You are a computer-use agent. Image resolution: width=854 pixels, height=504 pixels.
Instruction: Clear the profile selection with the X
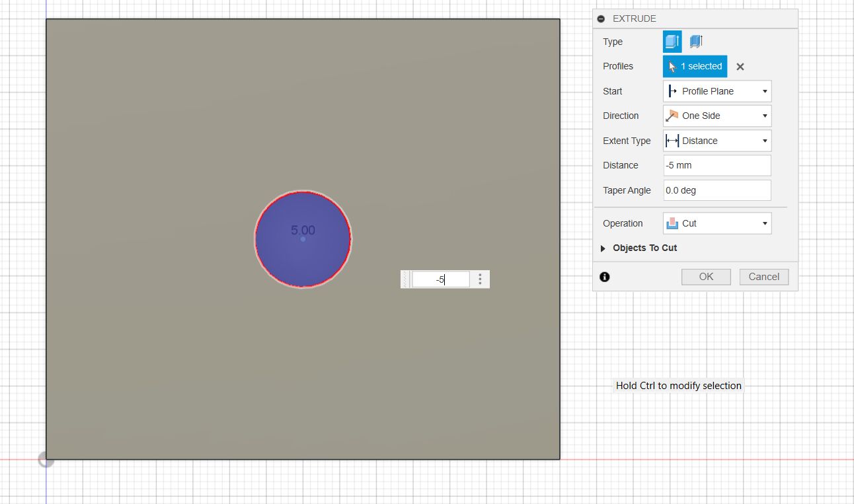740,67
